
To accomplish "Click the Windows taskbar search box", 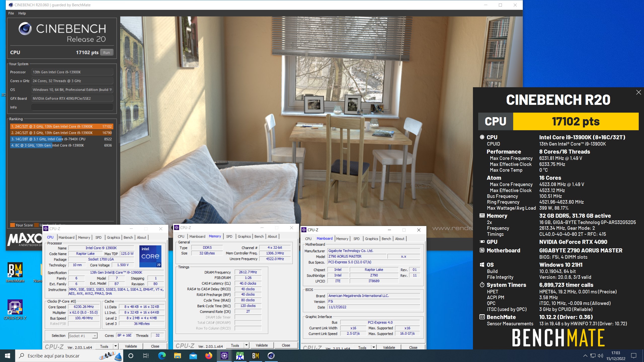I will 69,356.
